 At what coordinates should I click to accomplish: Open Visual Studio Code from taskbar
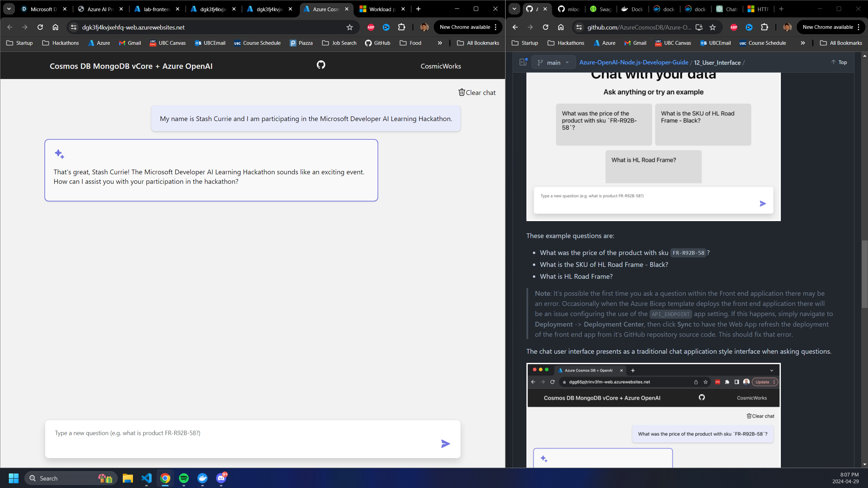click(x=146, y=478)
